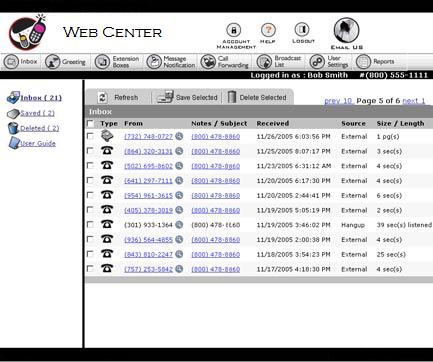Image resolution: width=433 pixels, height=362 pixels.
Task: Click the Delete Selected trash icon
Action: pyautogui.click(x=232, y=97)
